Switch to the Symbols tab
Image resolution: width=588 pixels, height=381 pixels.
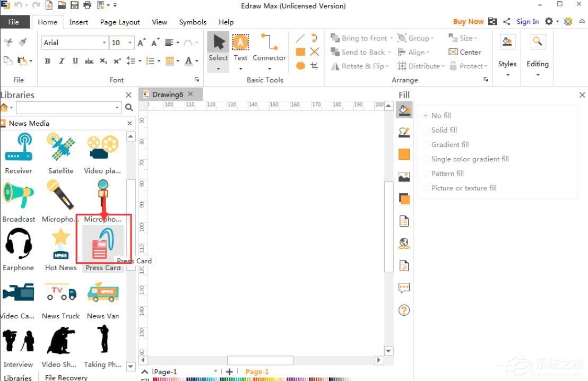tap(193, 22)
